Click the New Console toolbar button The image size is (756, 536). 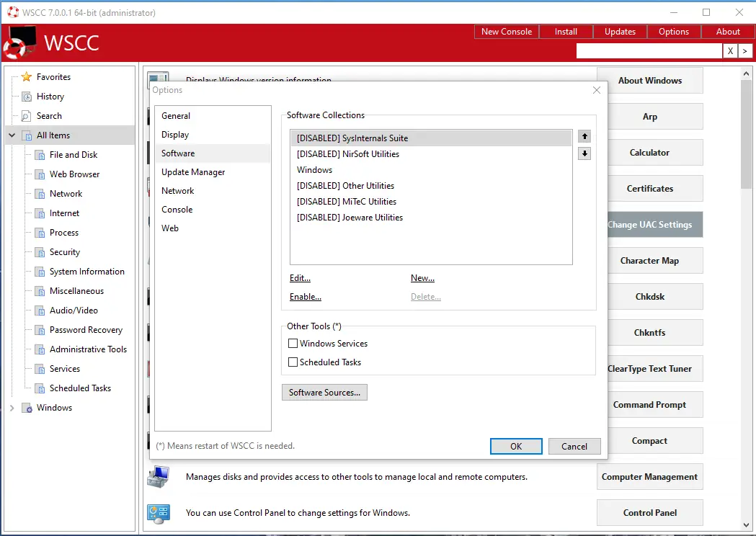506,31
